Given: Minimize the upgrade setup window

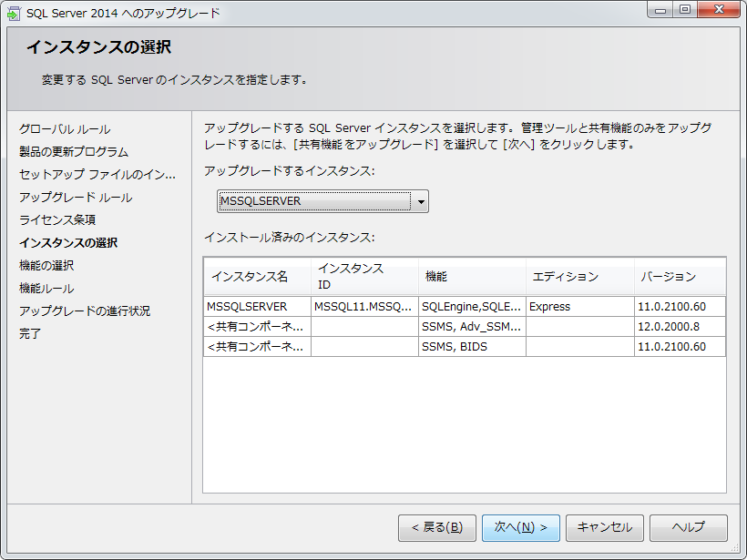Looking at the screenshot, I should (x=660, y=11).
